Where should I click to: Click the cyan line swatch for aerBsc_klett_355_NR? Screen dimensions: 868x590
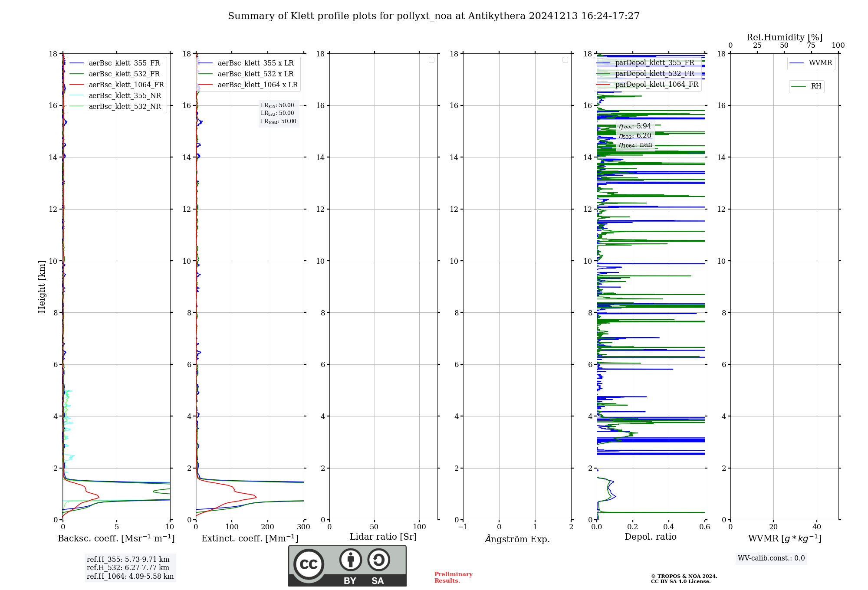(77, 96)
